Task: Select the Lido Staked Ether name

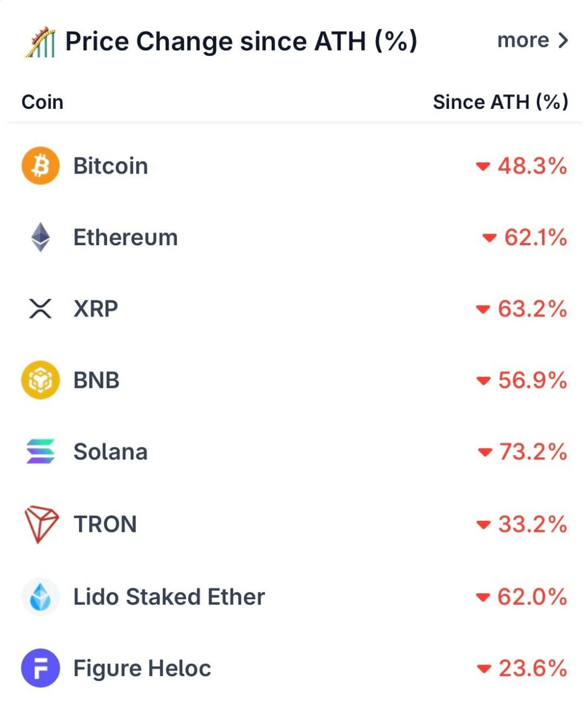Action: [x=169, y=597]
